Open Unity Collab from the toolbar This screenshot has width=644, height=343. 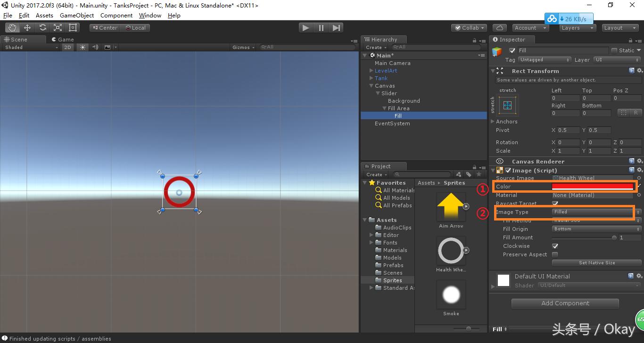[469, 27]
